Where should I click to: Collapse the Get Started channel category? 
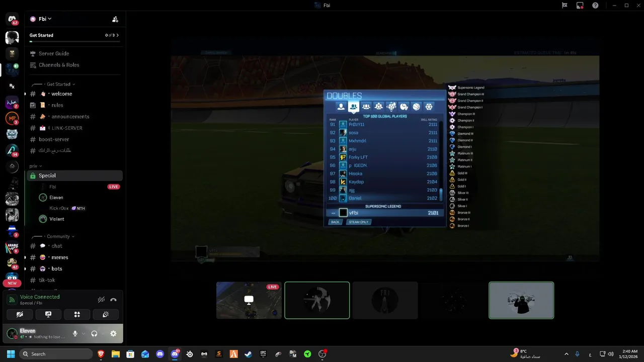click(59, 84)
